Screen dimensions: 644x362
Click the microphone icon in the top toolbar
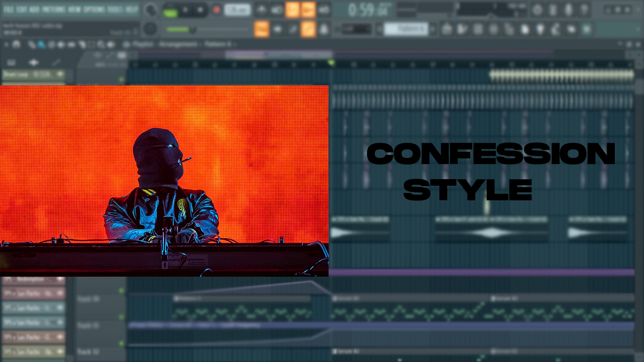point(569,9)
